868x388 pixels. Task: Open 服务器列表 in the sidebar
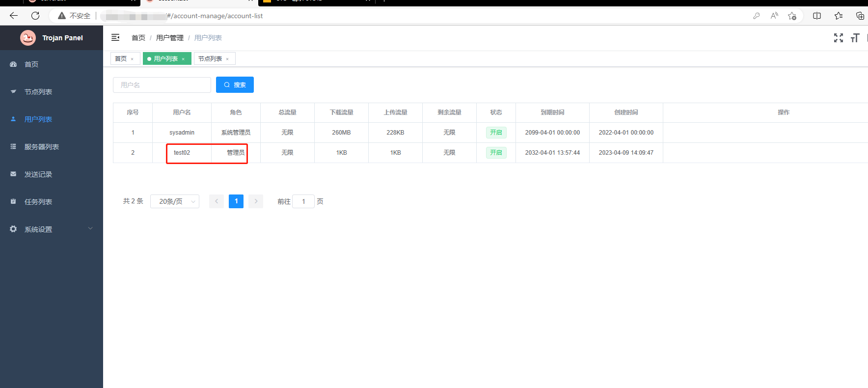click(x=42, y=147)
